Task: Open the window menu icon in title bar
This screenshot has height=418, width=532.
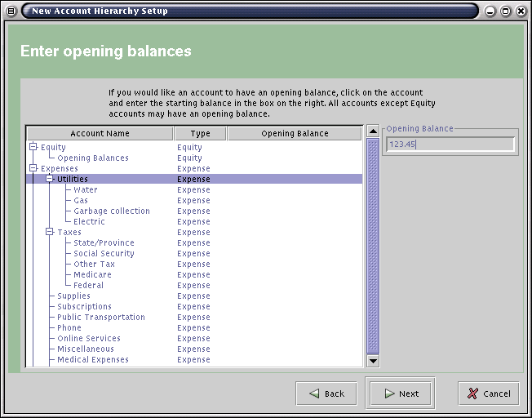Action: pos(11,11)
